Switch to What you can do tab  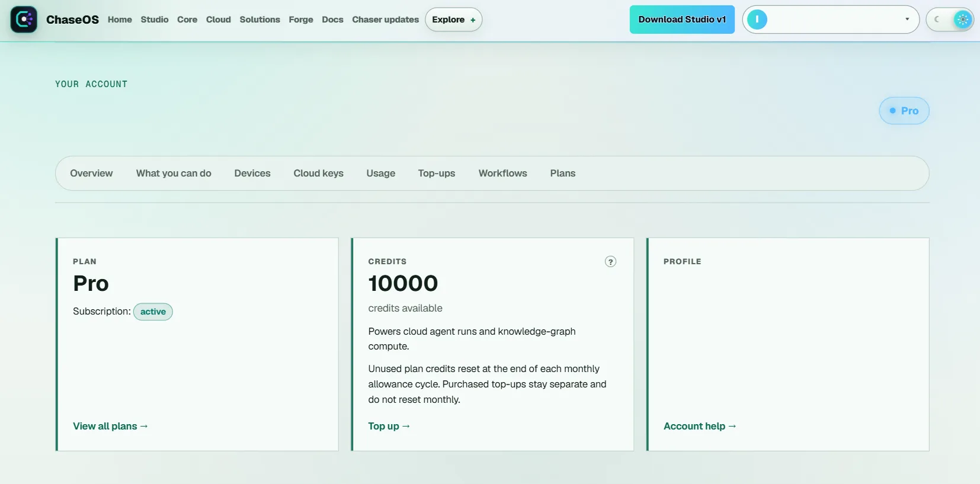174,174
